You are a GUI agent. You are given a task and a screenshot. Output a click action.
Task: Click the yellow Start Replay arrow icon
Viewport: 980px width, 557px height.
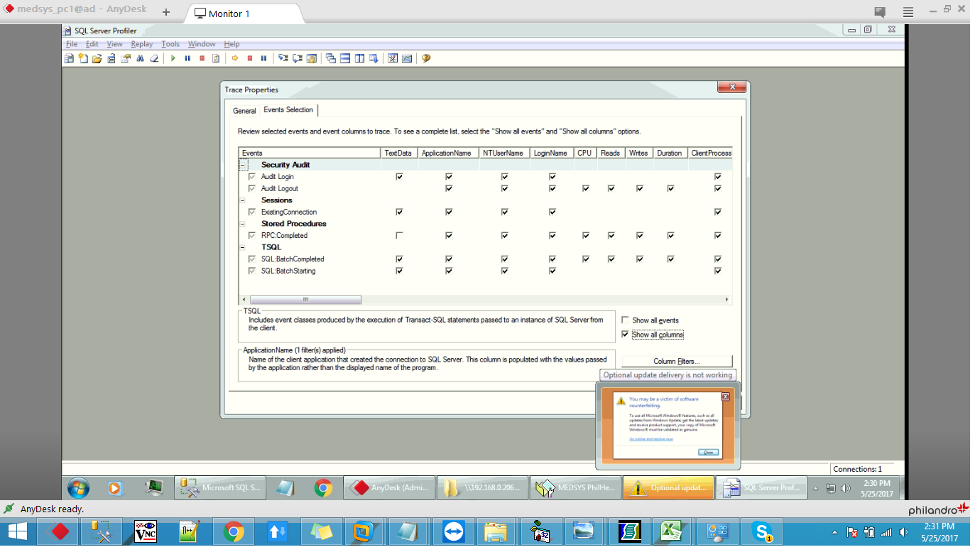point(235,58)
